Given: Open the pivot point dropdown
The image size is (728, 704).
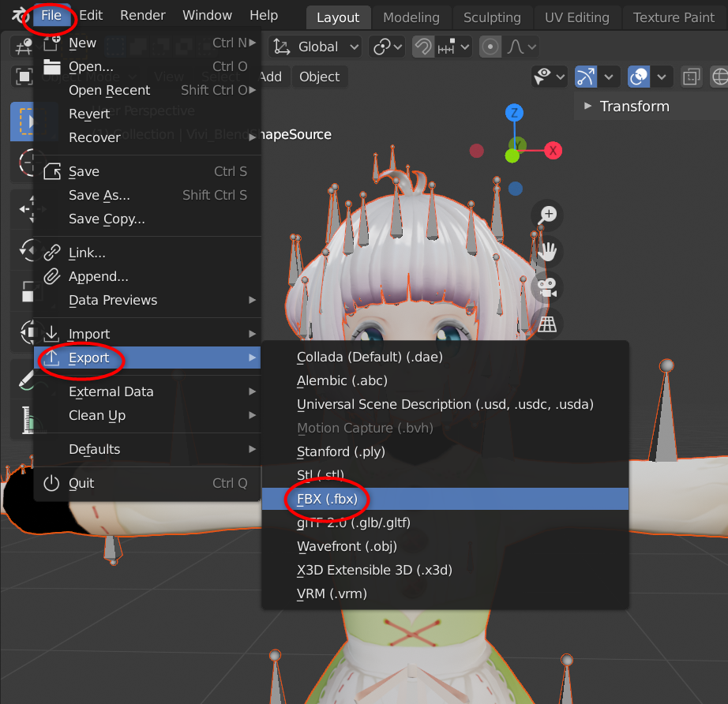Looking at the screenshot, I should click(387, 47).
